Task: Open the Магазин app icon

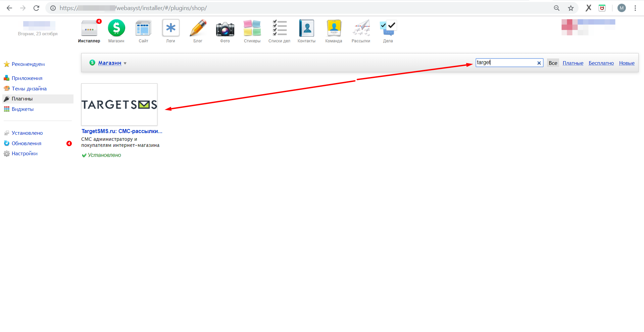Action: coord(116,28)
